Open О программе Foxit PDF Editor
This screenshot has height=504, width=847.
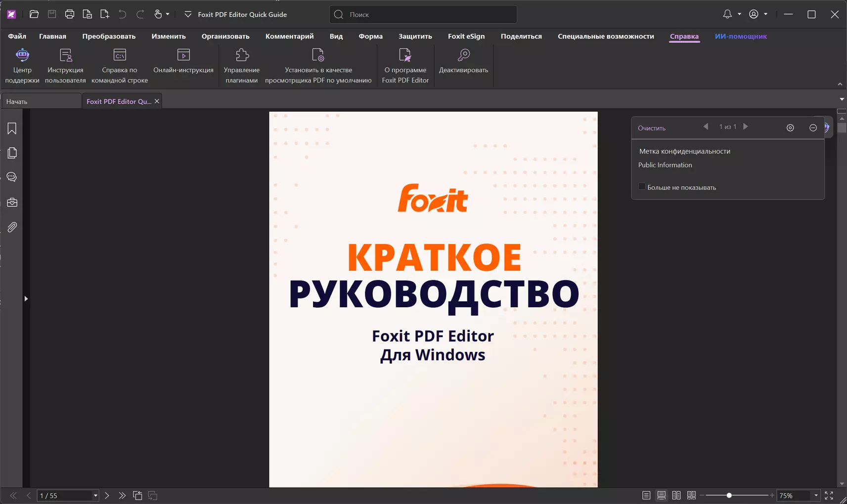[405, 66]
